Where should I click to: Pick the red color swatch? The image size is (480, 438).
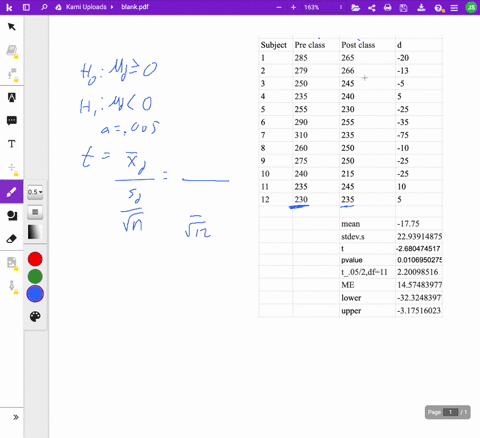coord(35,259)
